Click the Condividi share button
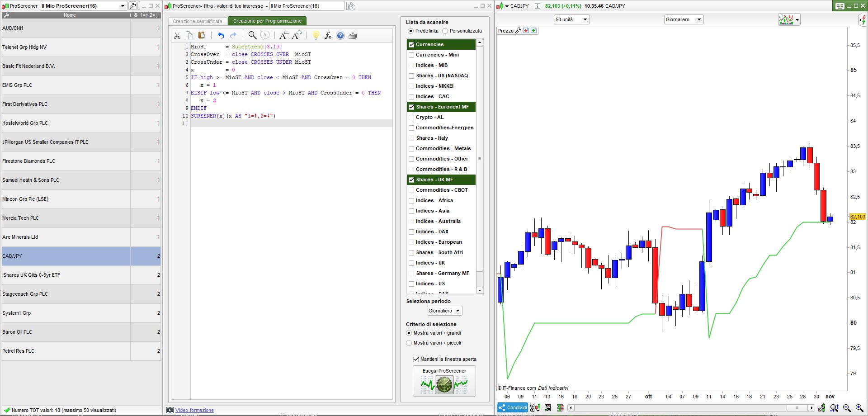This screenshot has height=416, width=868. click(x=513, y=408)
